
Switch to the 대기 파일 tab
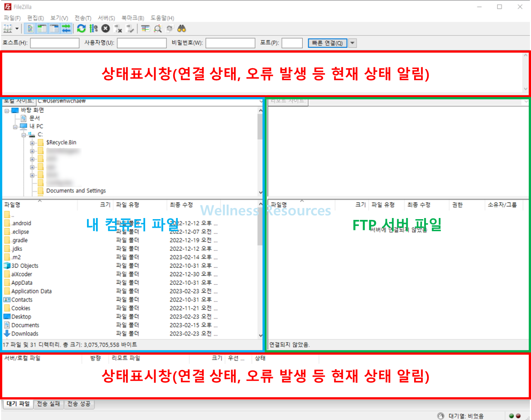point(18,404)
